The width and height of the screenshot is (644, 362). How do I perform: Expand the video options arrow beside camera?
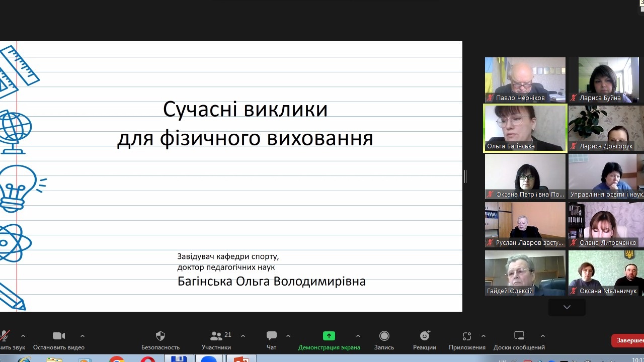point(83,336)
